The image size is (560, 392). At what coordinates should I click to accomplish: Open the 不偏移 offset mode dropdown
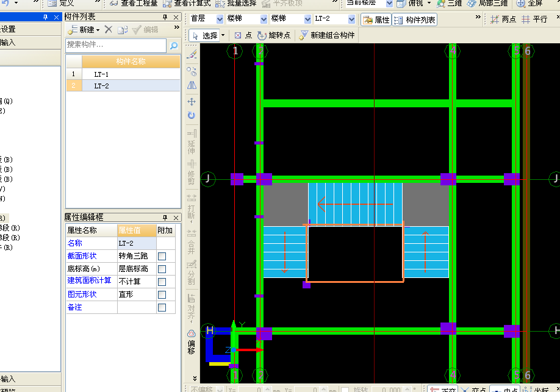(x=220, y=390)
